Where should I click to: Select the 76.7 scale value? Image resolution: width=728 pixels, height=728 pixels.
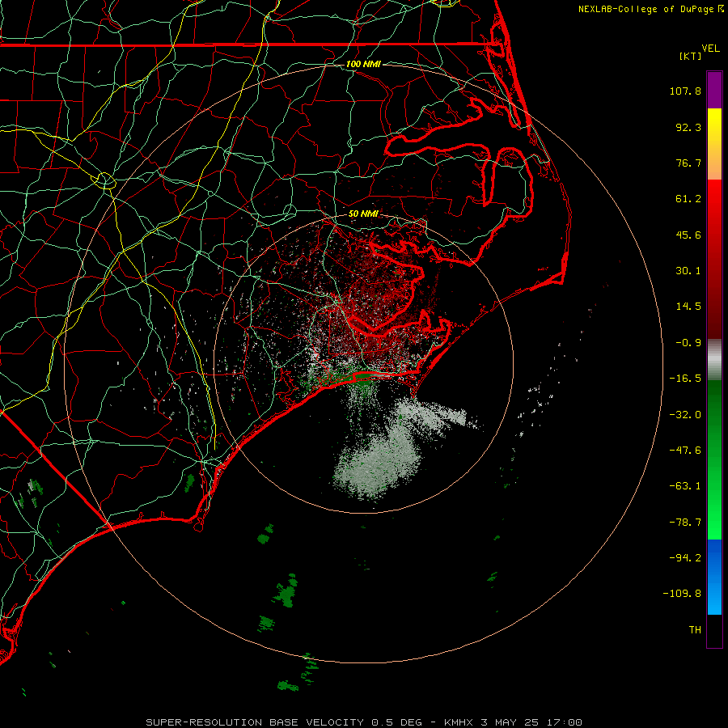tap(688, 163)
